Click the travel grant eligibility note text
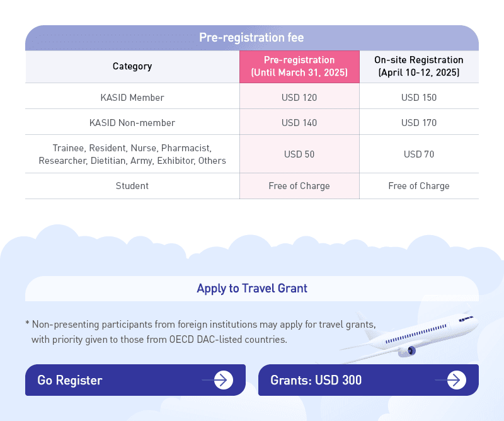 pos(200,332)
